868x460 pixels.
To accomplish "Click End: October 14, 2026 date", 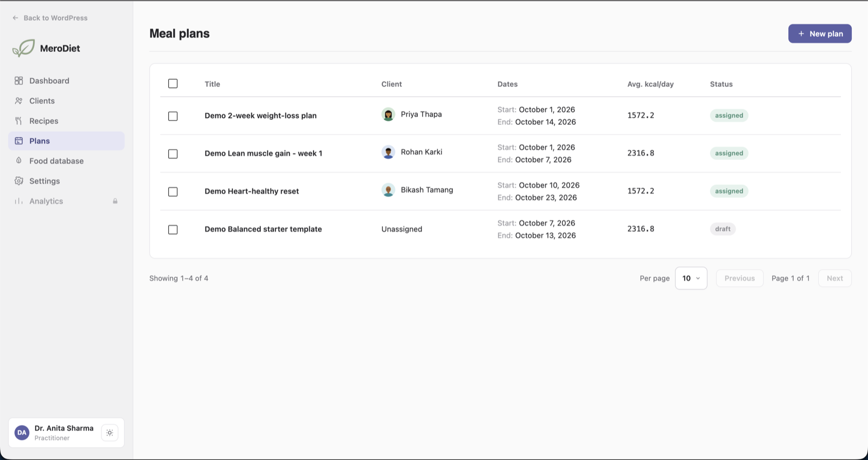I will pos(537,123).
